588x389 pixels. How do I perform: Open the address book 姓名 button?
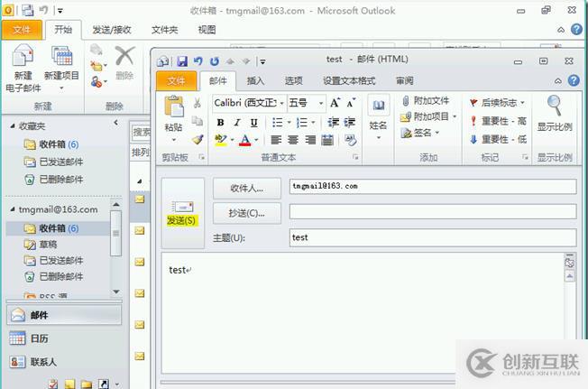pyautogui.click(x=378, y=117)
